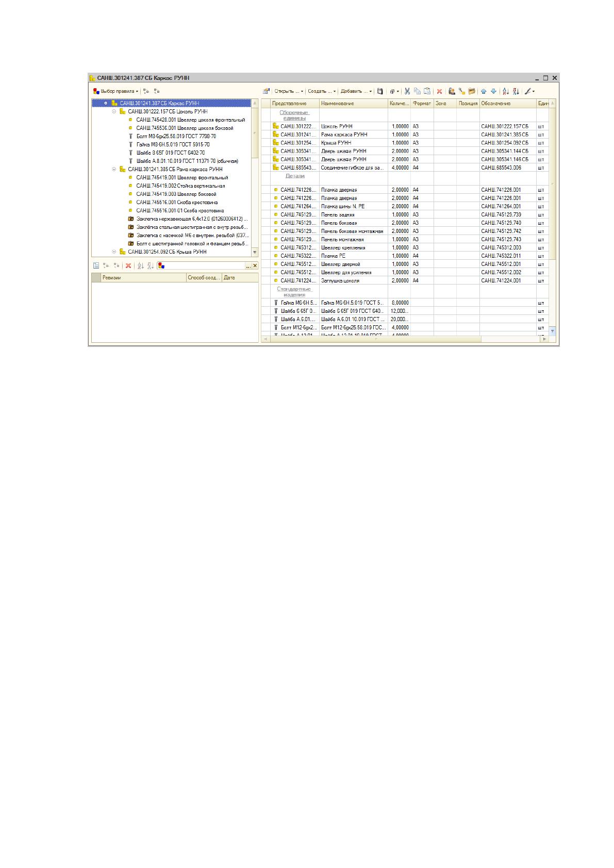Open the 'Добавить ...' dropdown menu
This screenshot has height=868, width=614.
point(356,91)
